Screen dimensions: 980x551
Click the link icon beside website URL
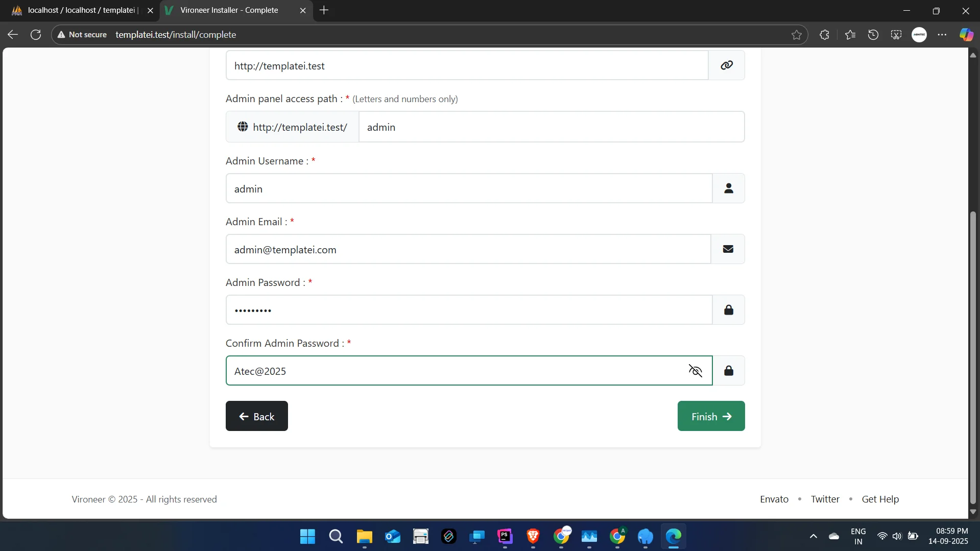(x=726, y=65)
